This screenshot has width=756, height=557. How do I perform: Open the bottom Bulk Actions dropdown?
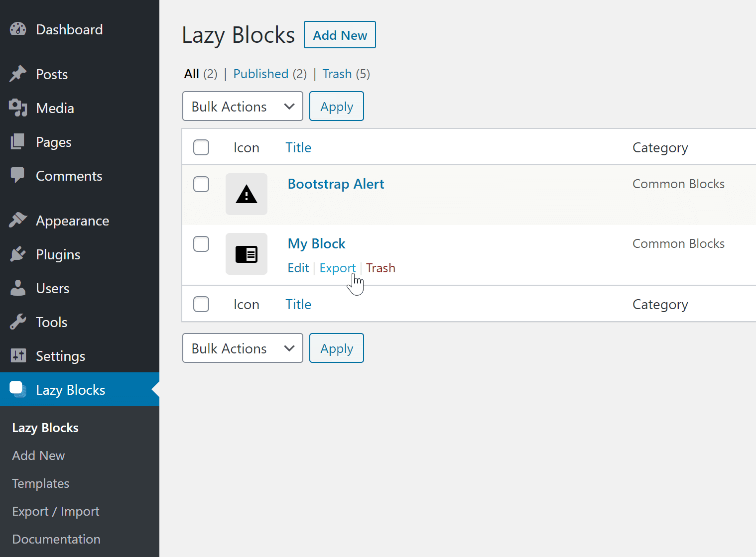click(243, 348)
